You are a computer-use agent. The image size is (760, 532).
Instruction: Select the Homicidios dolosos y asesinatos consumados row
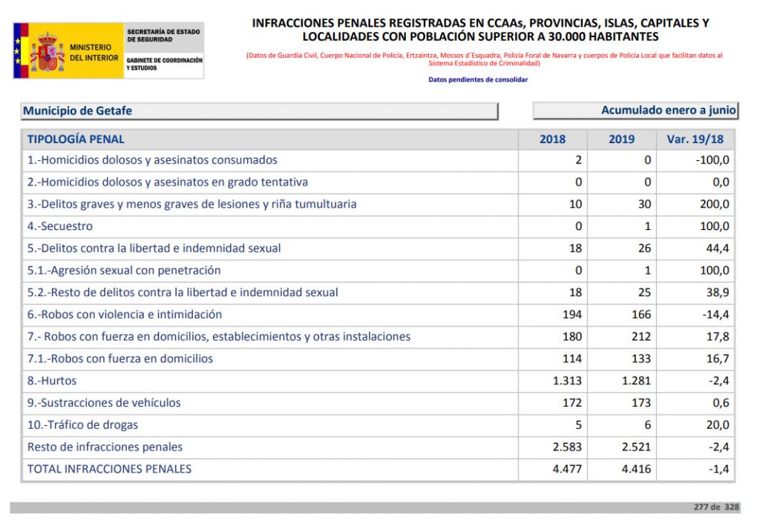[152, 160]
